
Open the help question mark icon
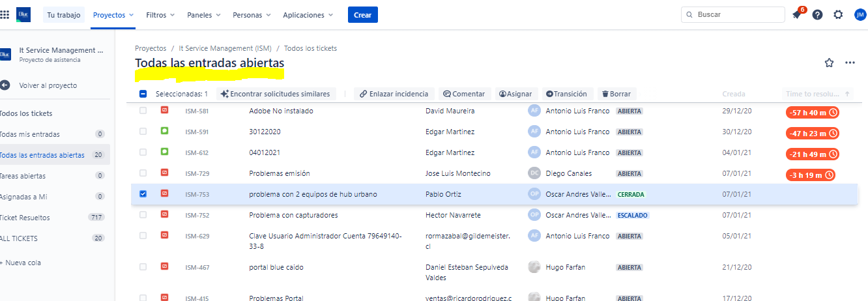click(x=817, y=14)
